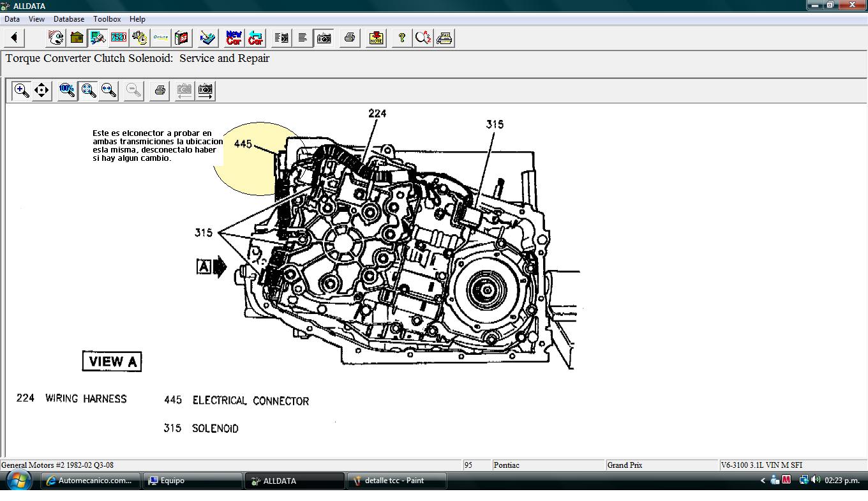Click the messenger person tray icon
868x501 pixels.
point(775,480)
